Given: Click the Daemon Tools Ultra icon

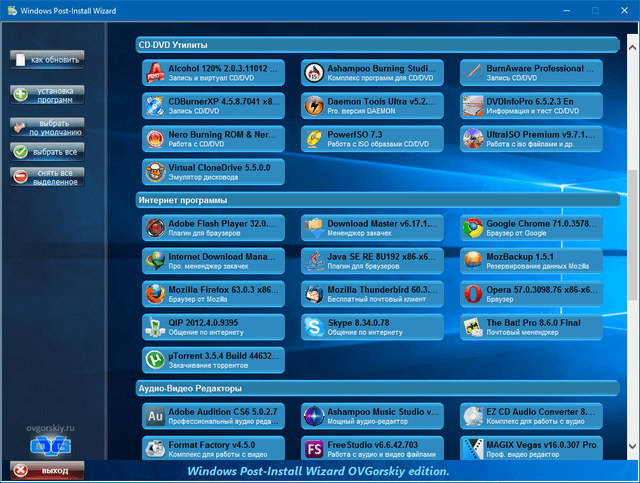Looking at the screenshot, I should coord(314,106).
